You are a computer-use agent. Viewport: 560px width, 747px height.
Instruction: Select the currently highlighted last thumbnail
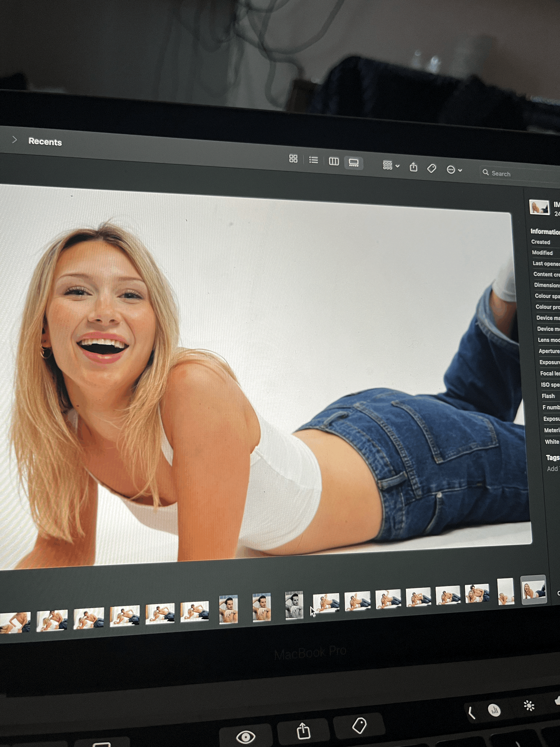(533, 590)
